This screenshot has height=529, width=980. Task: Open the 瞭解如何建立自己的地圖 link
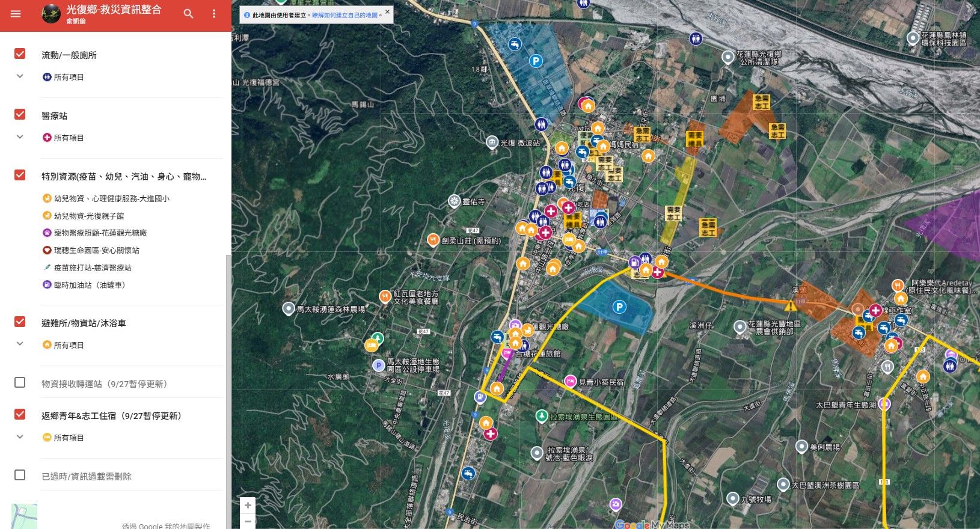coord(345,15)
